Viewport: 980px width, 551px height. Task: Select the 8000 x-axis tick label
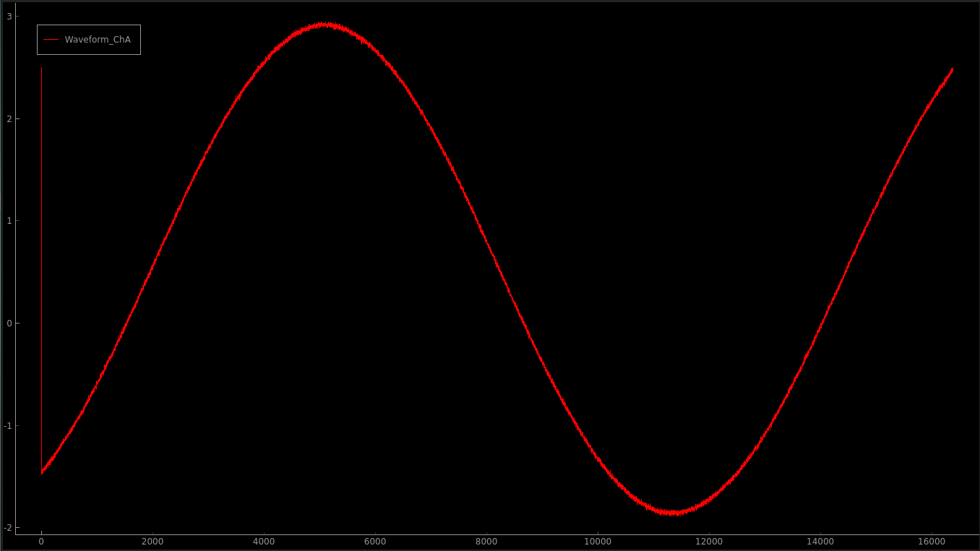pos(486,542)
